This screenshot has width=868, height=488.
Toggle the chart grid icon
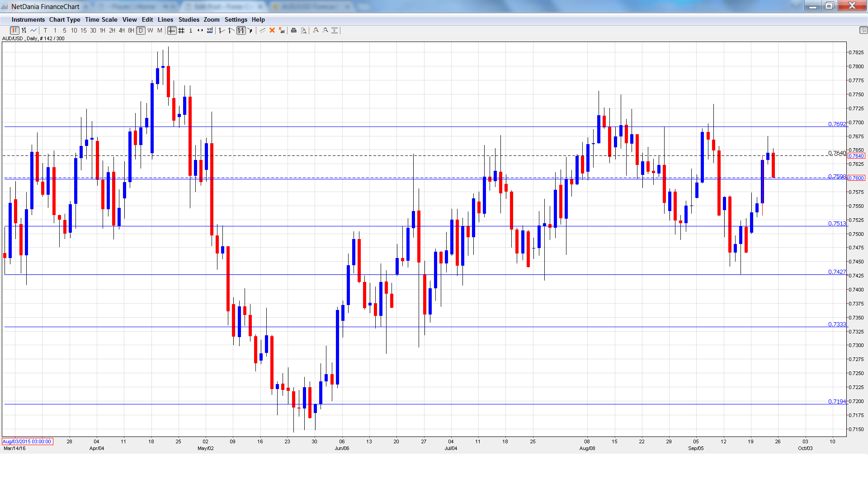(x=181, y=30)
